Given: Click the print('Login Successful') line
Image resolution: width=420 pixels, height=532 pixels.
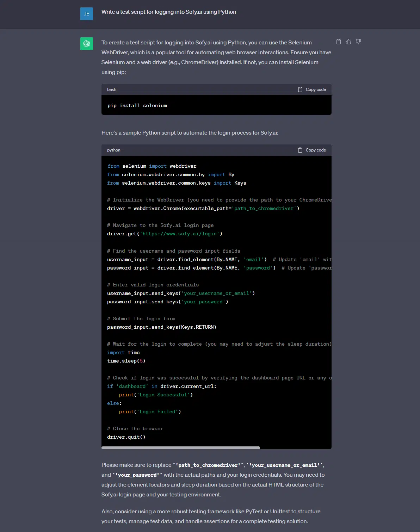Looking at the screenshot, I should pyautogui.click(x=156, y=395).
